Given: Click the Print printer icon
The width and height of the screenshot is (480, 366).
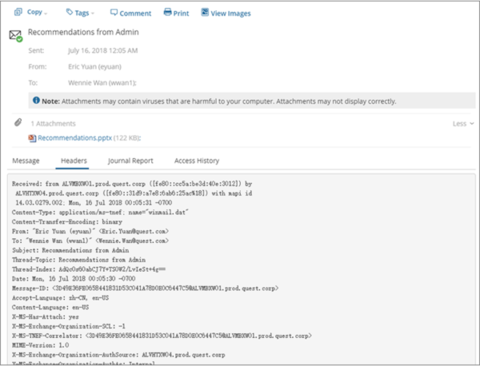Looking at the screenshot, I should click(168, 12).
